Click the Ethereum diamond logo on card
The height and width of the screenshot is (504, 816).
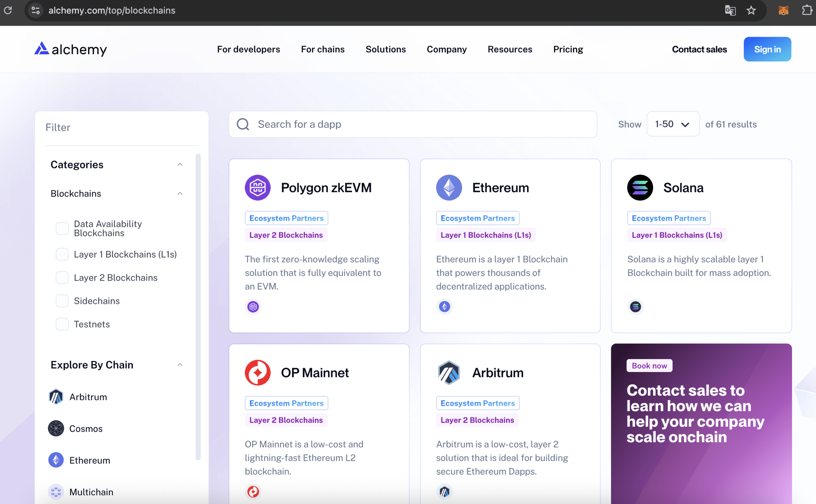point(449,187)
